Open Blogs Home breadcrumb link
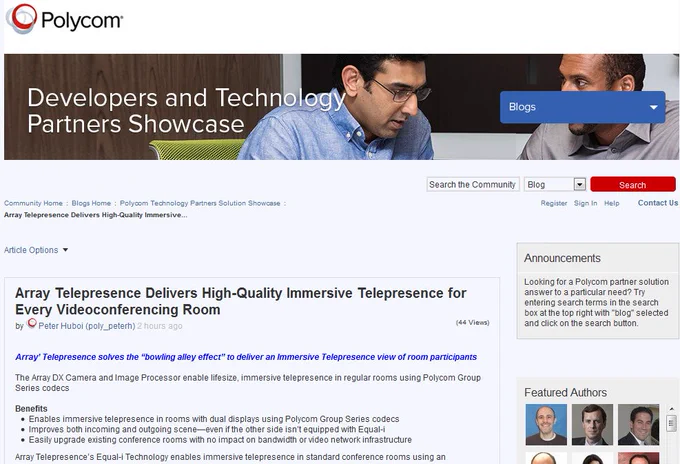Image resolution: width=680 pixels, height=464 pixels. tap(91, 203)
